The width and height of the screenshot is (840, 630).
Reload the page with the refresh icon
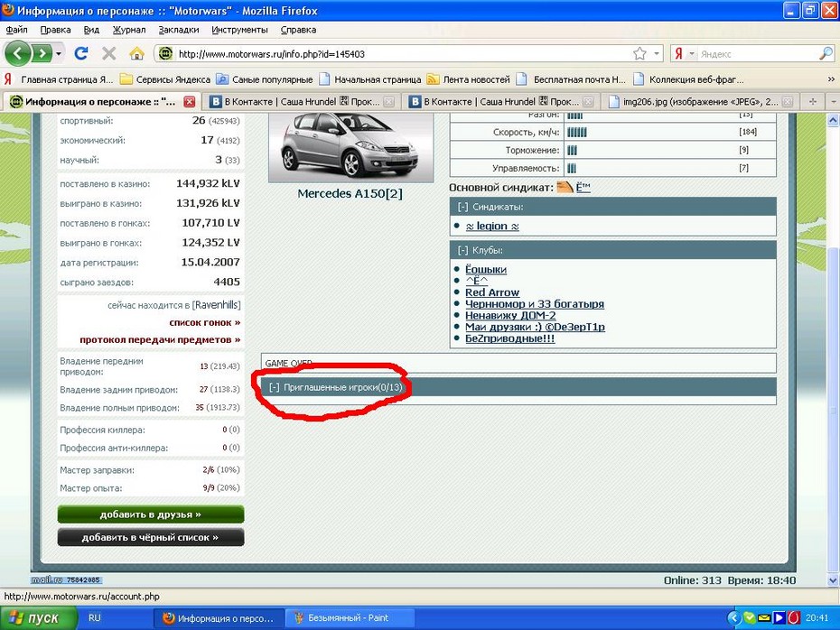(x=81, y=53)
